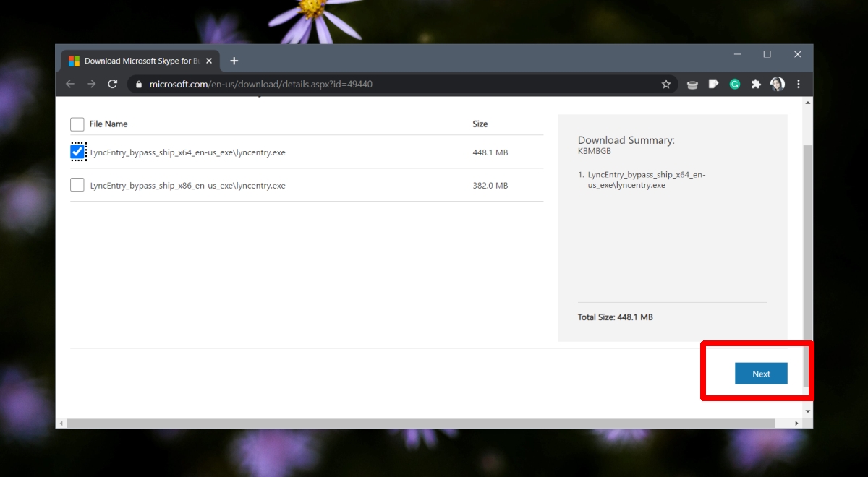Go back to the previous page

click(x=70, y=84)
